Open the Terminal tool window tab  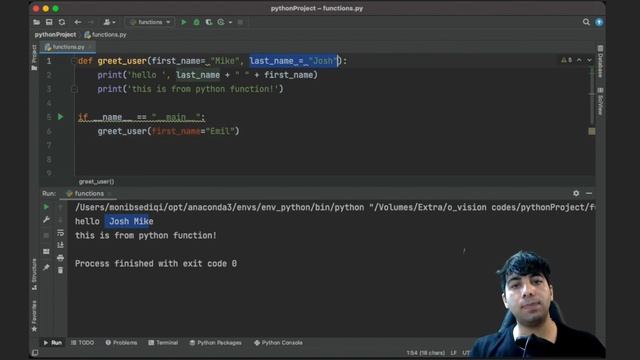pyautogui.click(x=163, y=343)
